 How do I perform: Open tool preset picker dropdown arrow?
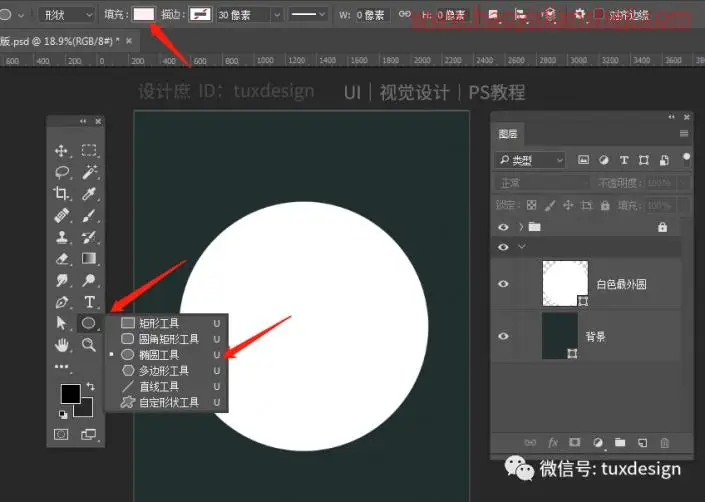(21, 15)
